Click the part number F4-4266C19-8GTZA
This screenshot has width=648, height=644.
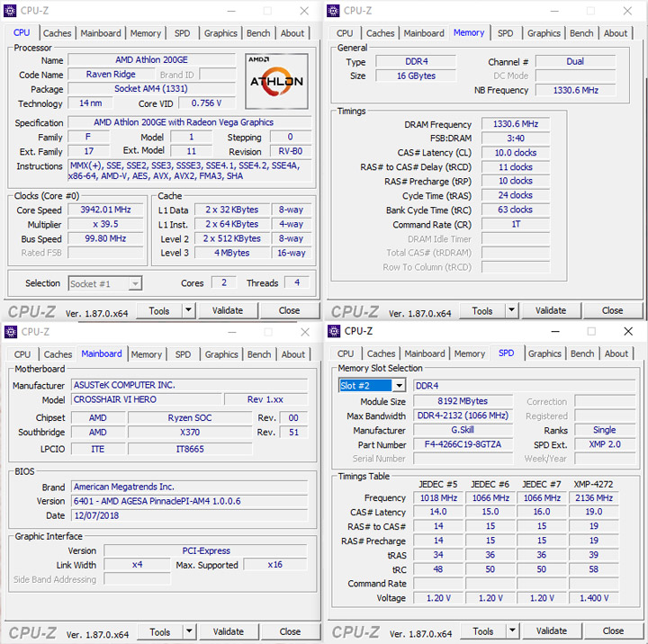coord(463,444)
